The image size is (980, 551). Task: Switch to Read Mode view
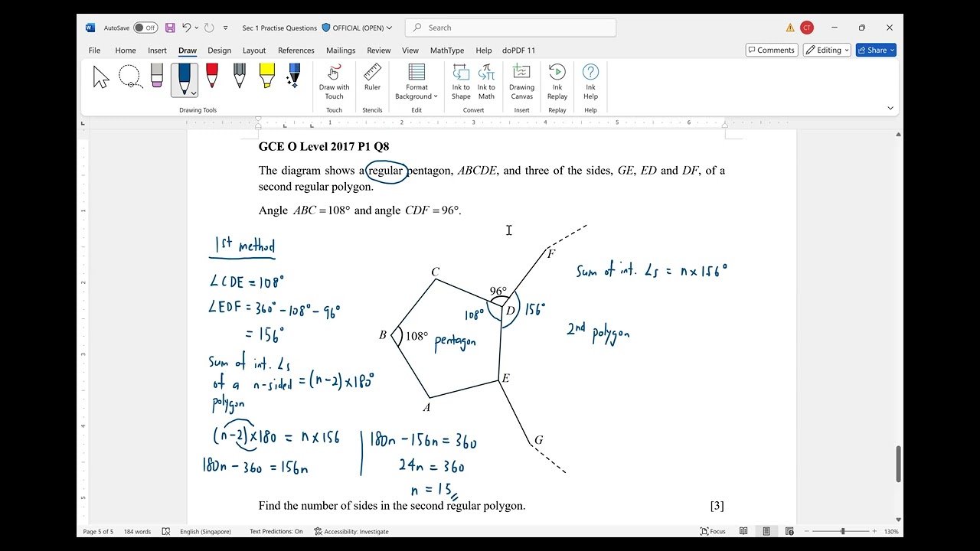(x=743, y=531)
